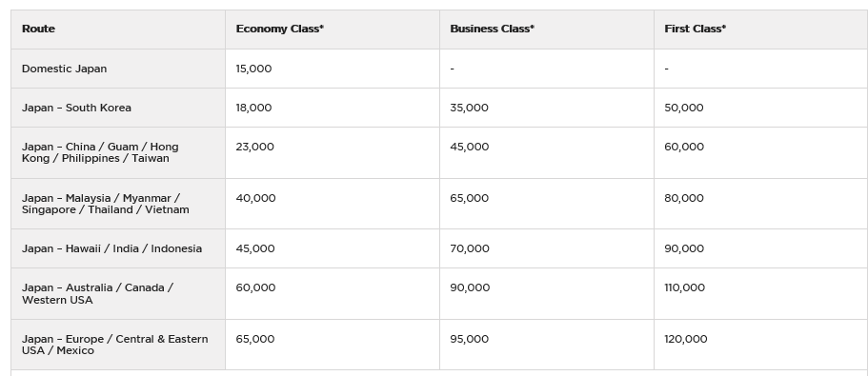Click the Economy Class column header
Viewport: 868px width, 376px height.
(279, 29)
